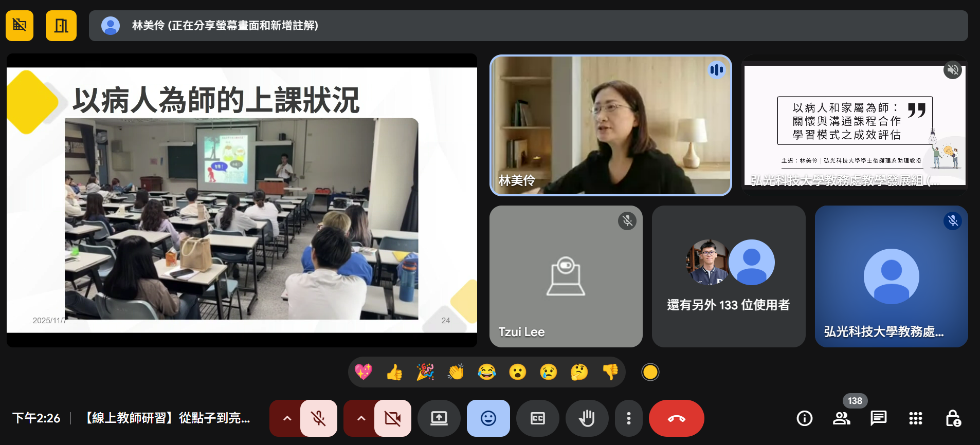
Task: Open the chat messages panel
Action: pyautogui.click(x=878, y=418)
